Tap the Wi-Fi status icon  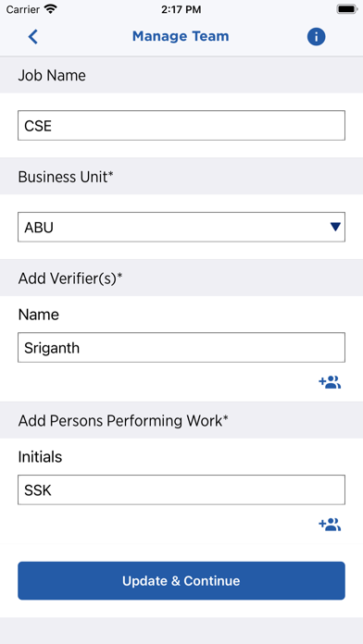pyautogui.click(x=51, y=9)
